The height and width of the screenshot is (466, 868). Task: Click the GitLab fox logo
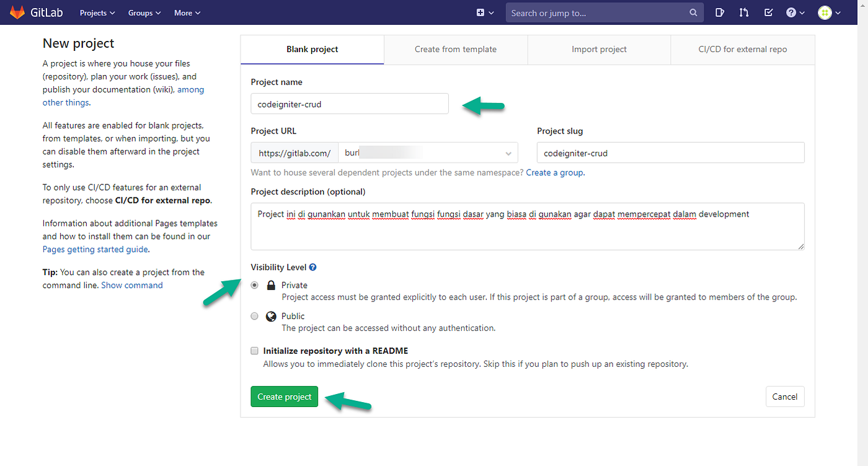click(x=17, y=12)
